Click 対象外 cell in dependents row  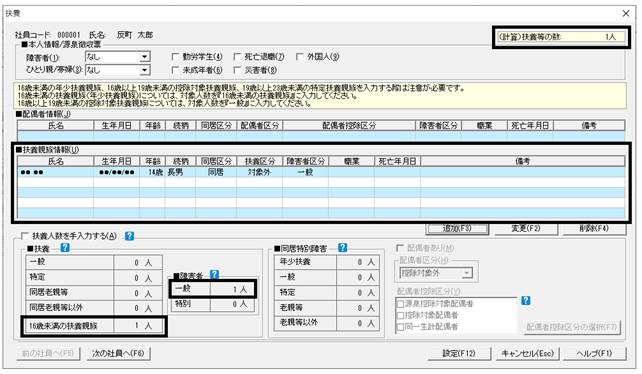[259, 172]
